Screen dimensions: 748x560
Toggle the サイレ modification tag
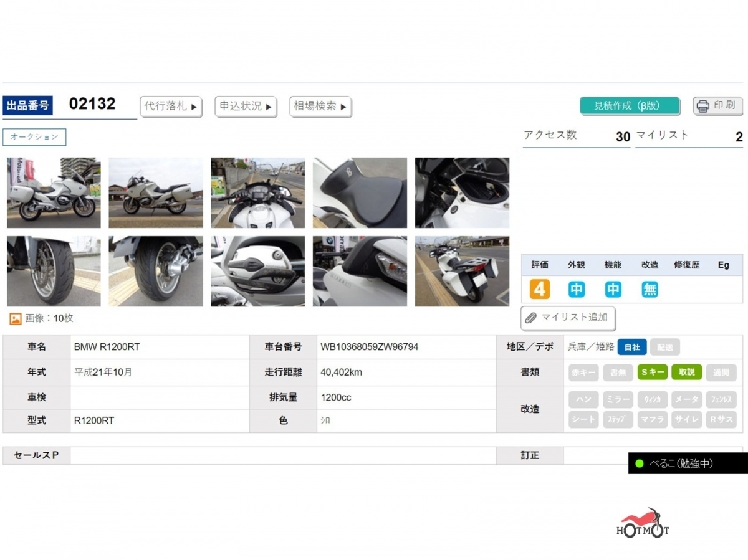pos(687,420)
